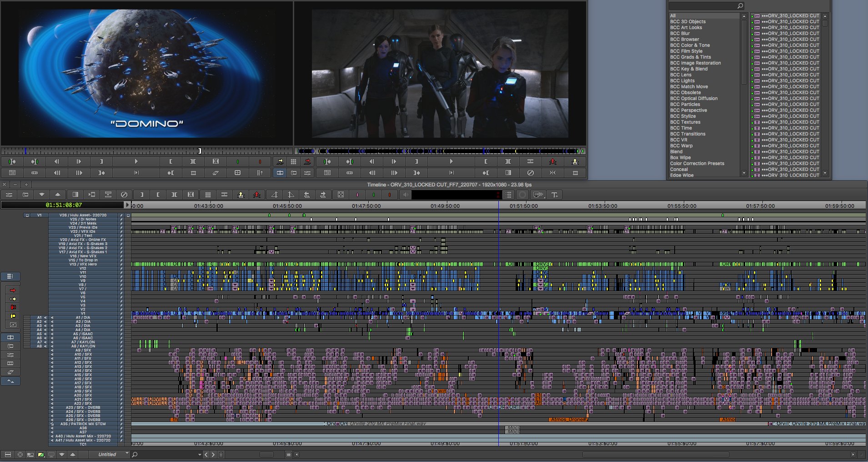This screenshot has width=868, height=462.
Task: Open source monitor fast menu list icon
Action: tap(12, 173)
